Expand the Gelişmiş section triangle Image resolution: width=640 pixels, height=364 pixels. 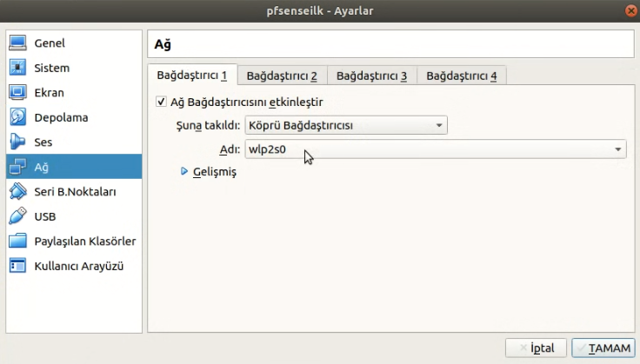point(184,171)
